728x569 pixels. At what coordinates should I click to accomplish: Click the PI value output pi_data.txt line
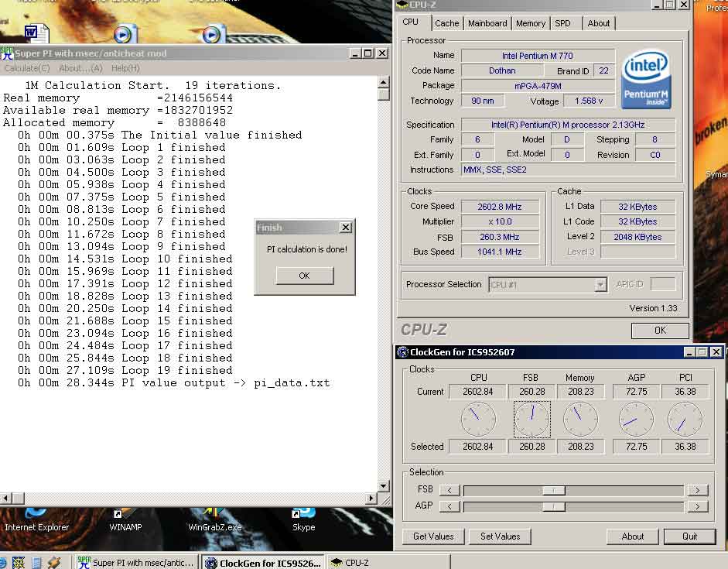173,383
